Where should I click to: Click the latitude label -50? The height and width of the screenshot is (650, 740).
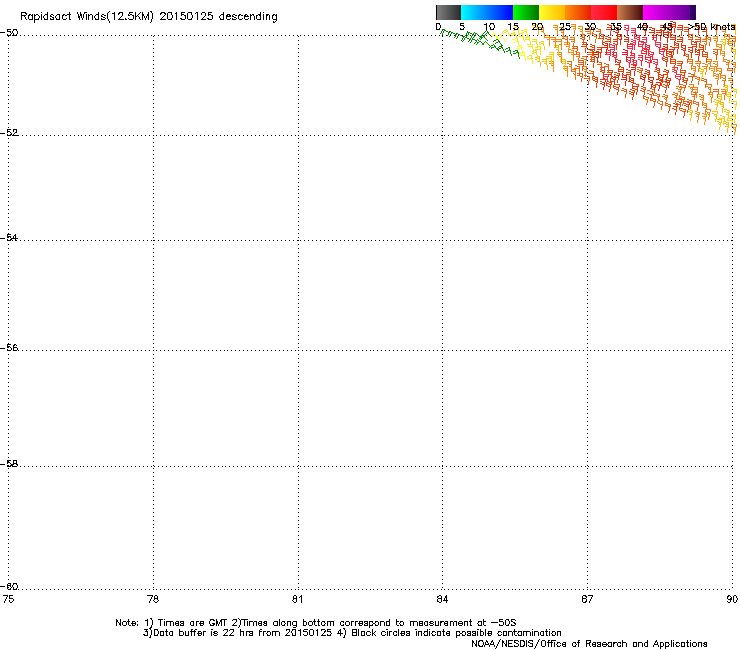pos(9,33)
